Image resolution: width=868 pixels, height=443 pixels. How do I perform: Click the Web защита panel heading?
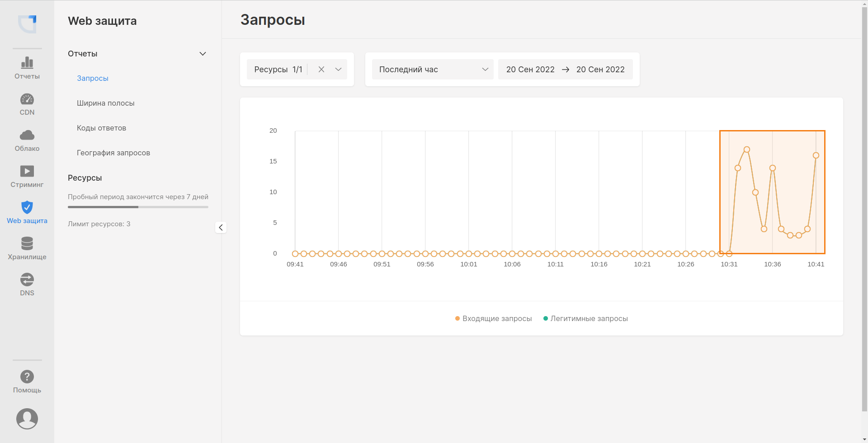pyautogui.click(x=102, y=21)
